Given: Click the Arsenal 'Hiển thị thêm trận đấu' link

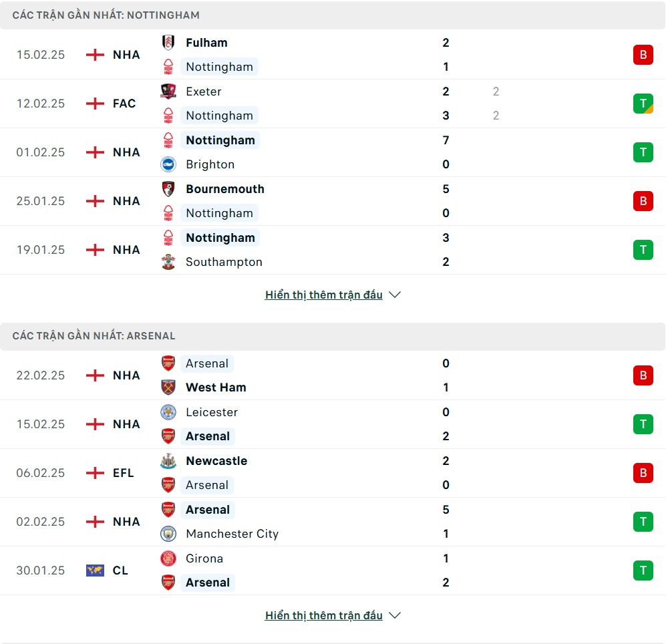Looking at the screenshot, I should pos(323,615).
